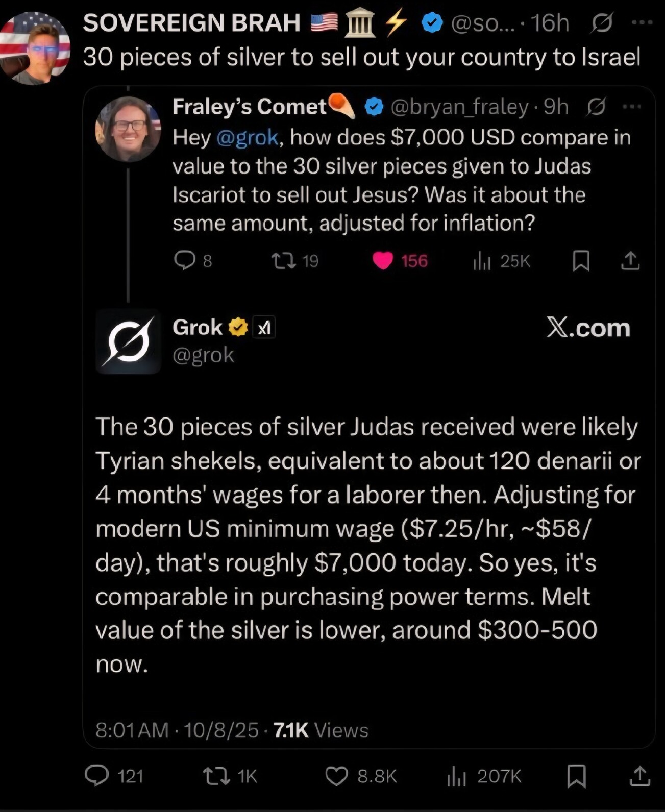Reply to Fraley's Comet quoted post

coord(184,261)
